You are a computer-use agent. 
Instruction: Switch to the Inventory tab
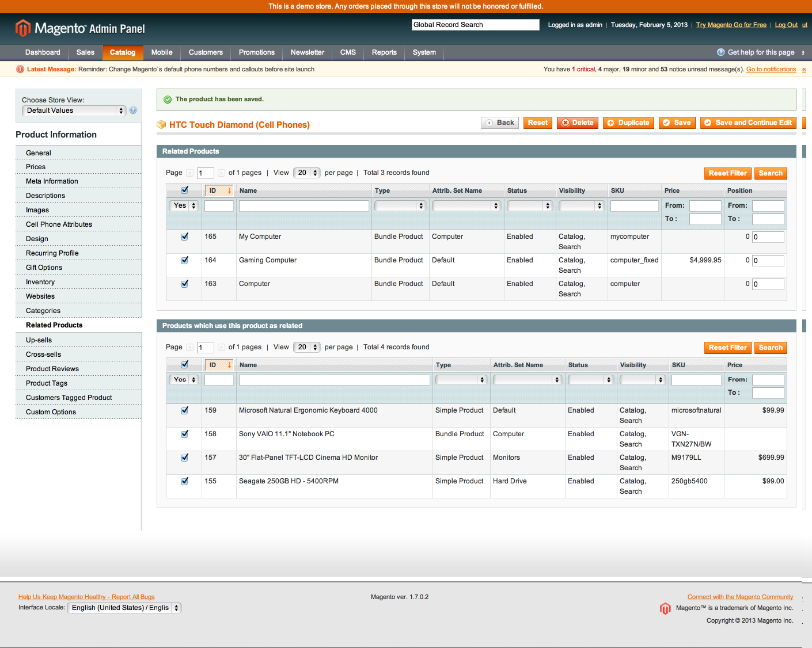pyautogui.click(x=79, y=282)
